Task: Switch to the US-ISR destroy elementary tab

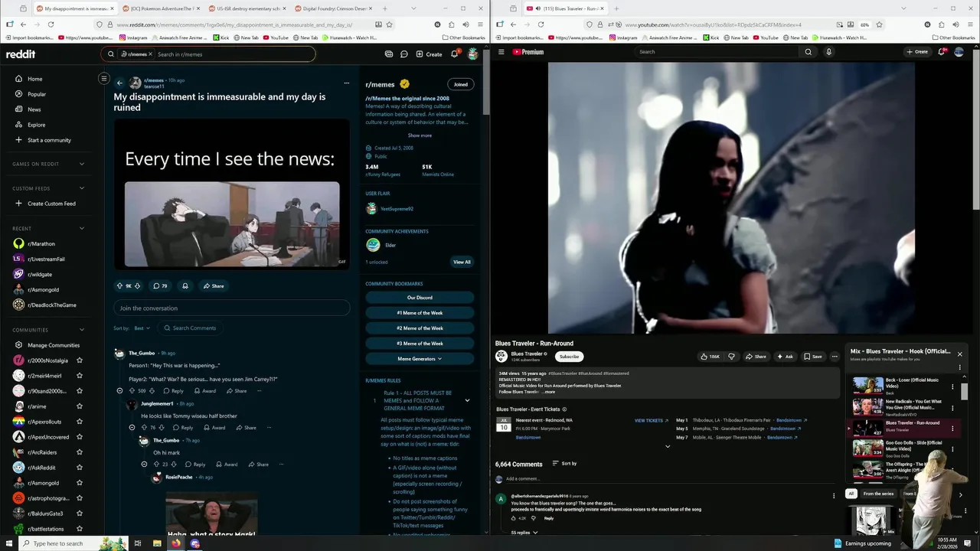Action: pos(247,8)
